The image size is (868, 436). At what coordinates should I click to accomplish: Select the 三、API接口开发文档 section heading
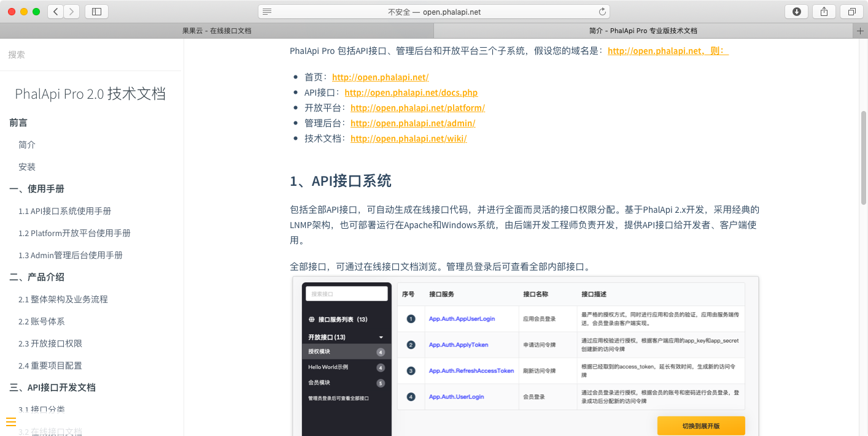pyautogui.click(x=52, y=388)
